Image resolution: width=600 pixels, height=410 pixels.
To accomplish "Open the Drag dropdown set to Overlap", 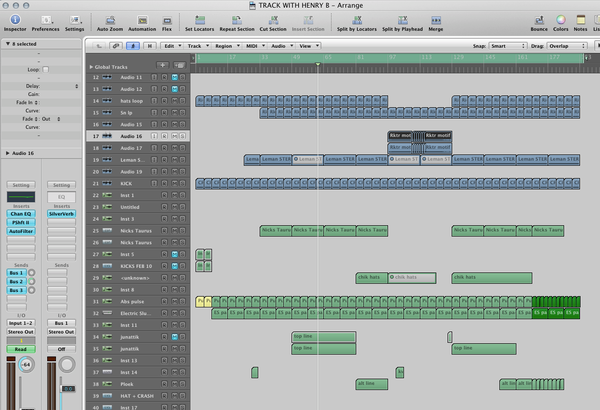I will (x=567, y=46).
